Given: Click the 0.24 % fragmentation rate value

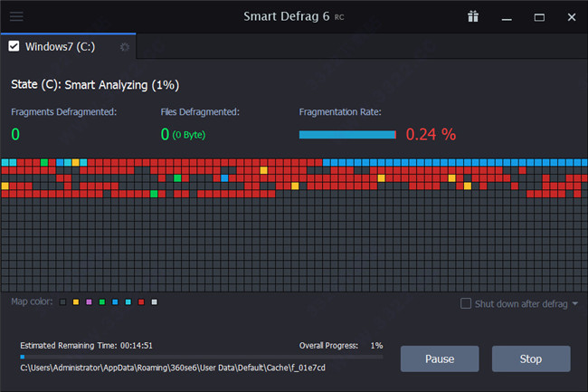Looking at the screenshot, I should click(x=431, y=134).
